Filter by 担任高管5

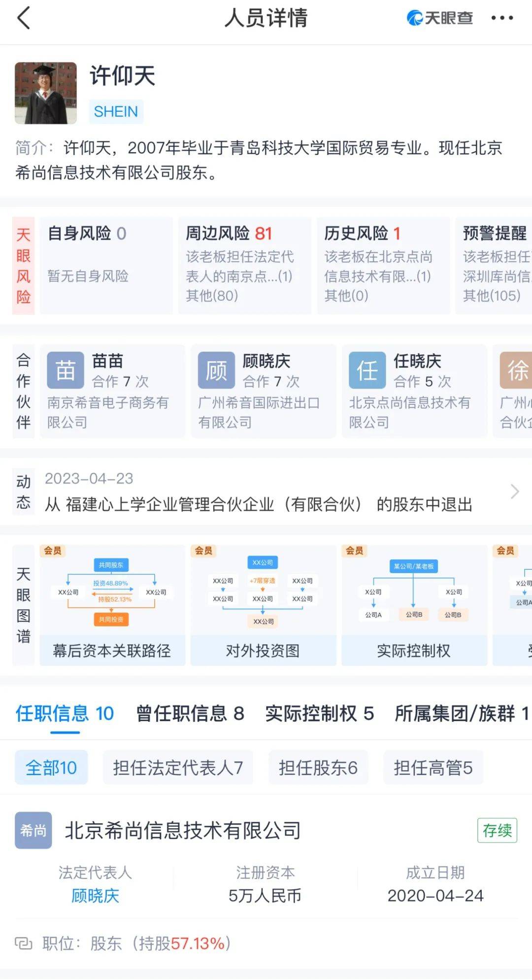point(433,767)
